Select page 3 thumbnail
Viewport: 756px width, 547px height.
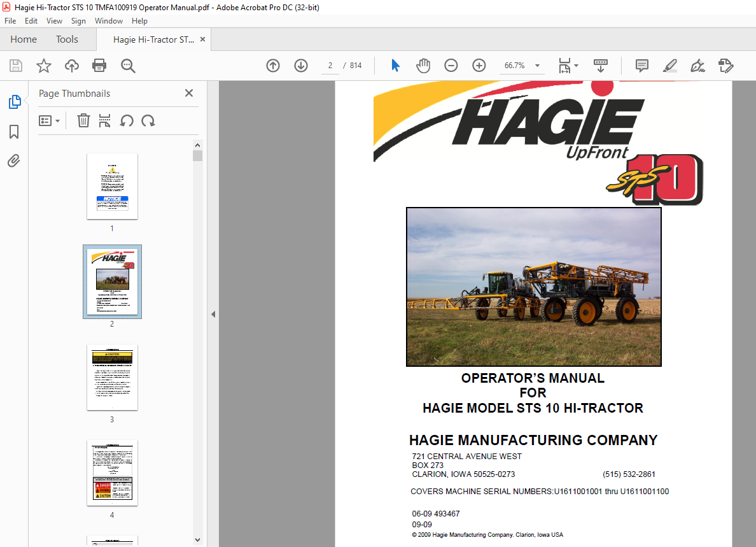coord(113,378)
